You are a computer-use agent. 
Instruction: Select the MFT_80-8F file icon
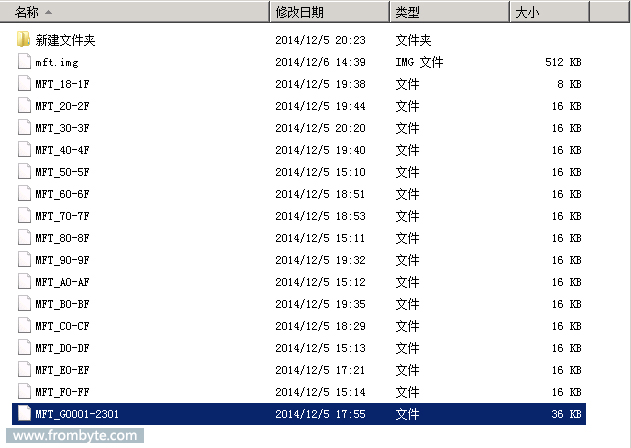click(24, 238)
